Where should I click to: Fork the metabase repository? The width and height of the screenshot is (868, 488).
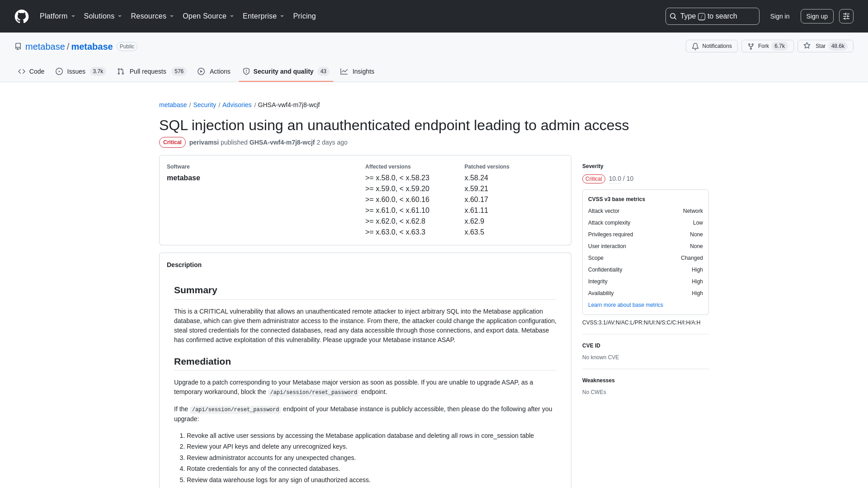point(768,46)
